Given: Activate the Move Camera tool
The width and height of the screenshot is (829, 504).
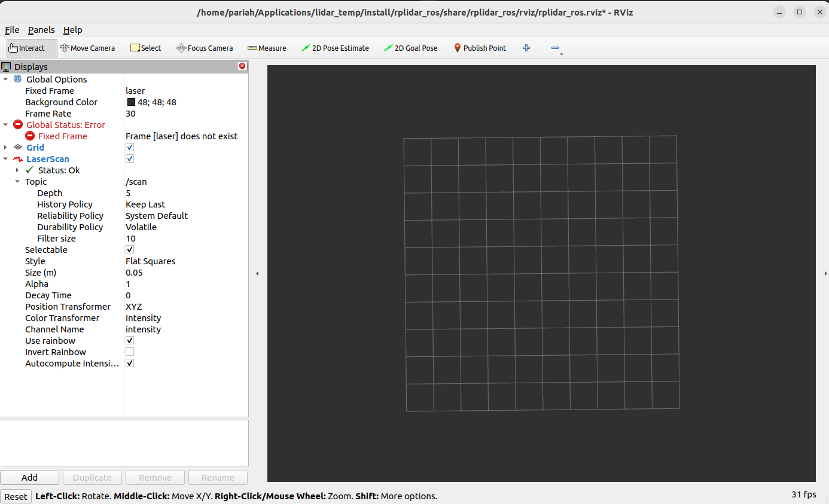Looking at the screenshot, I should point(88,48).
